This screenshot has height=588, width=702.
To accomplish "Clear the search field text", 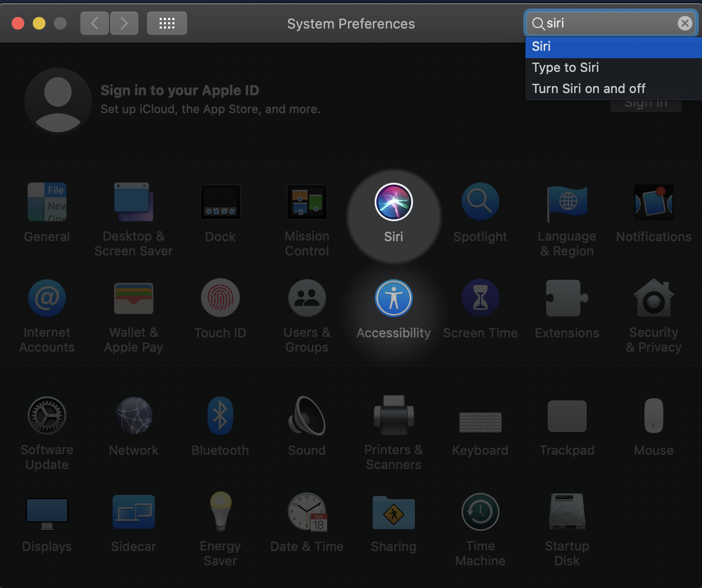I will pyautogui.click(x=685, y=23).
